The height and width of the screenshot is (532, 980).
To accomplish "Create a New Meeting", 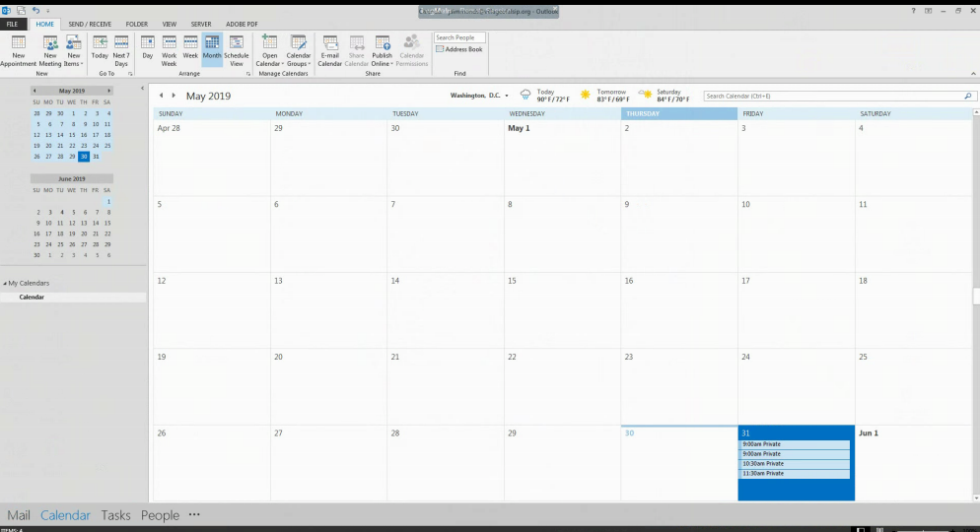I will click(x=50, y=50).
